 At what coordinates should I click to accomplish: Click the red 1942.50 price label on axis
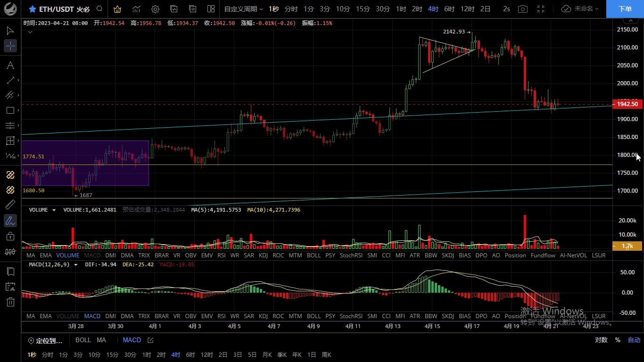(627, 104)
